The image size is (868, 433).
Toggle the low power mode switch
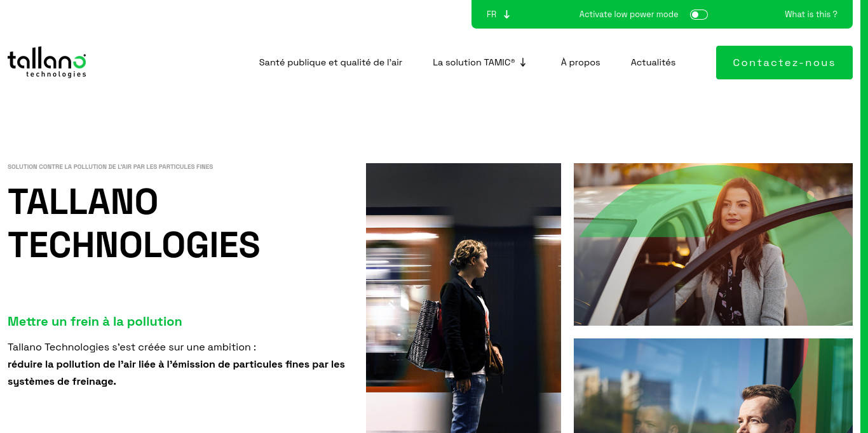(x=699, y=15)
